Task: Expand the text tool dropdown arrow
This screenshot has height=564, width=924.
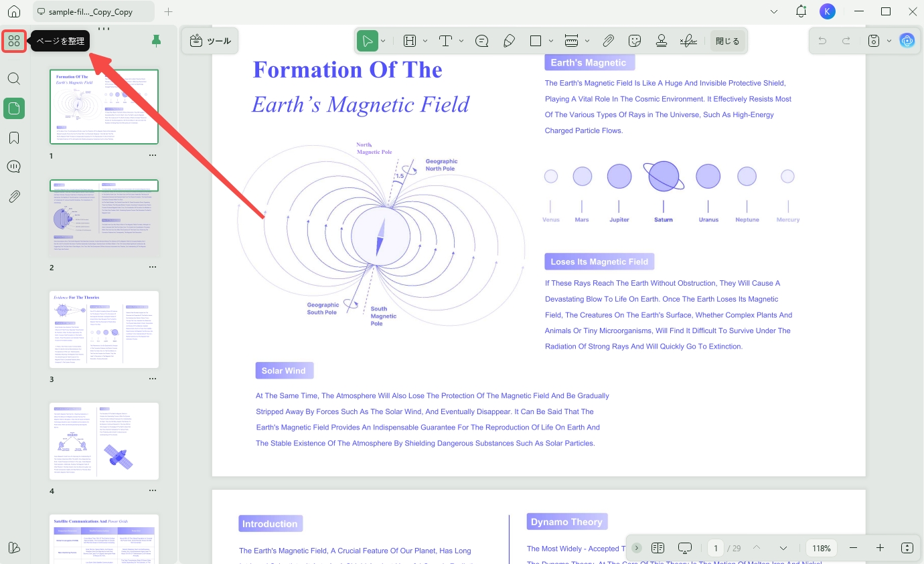Action: click(x=461, y=41)
